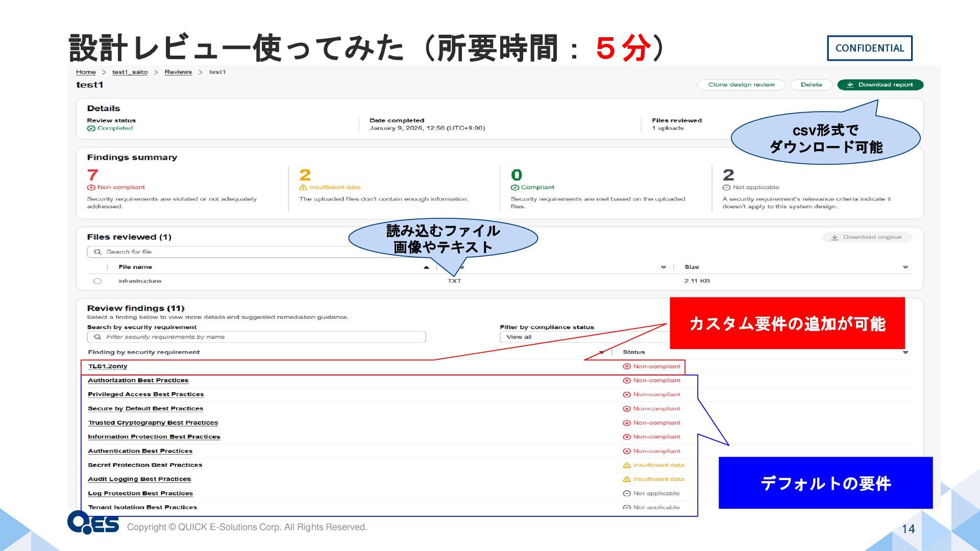The width and height of the screenshot is (980, 551).
Task: Open the TLS1.2only finding
Action: [108, 366]
